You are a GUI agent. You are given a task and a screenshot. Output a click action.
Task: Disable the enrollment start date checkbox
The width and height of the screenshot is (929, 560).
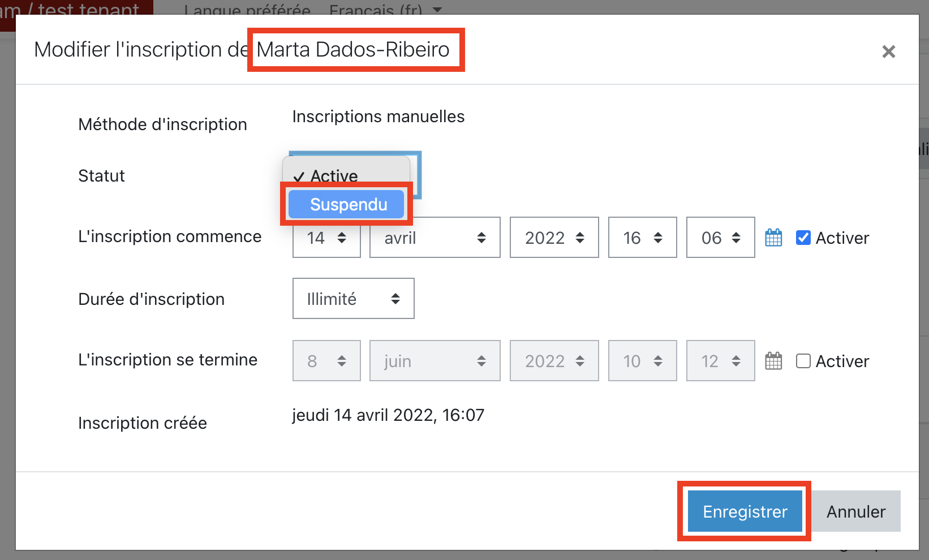[803, 238]
